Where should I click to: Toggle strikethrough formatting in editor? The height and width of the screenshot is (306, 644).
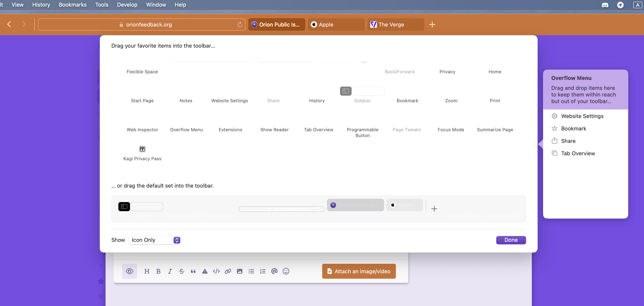pos(181,271)
